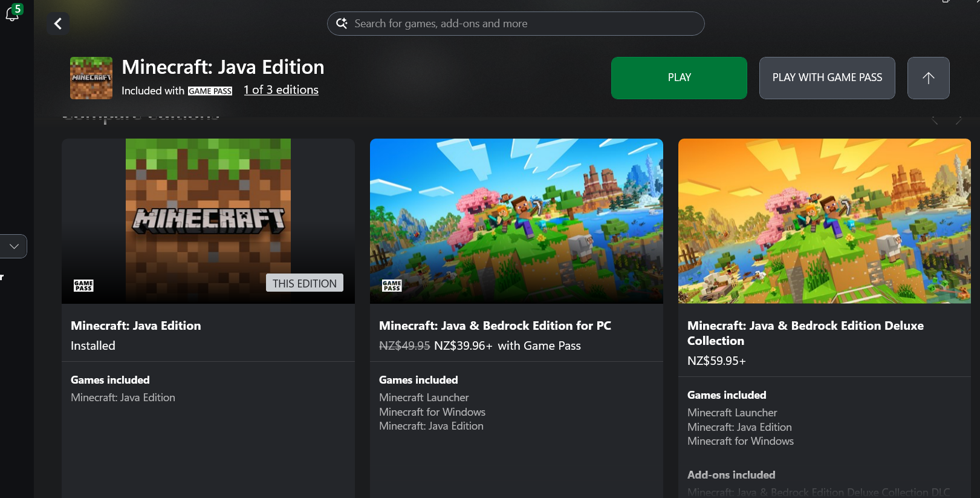
Task: Select the 'Minecraft: Java Edition' card title
Action: pyautogui.click(x=136, y=326)
